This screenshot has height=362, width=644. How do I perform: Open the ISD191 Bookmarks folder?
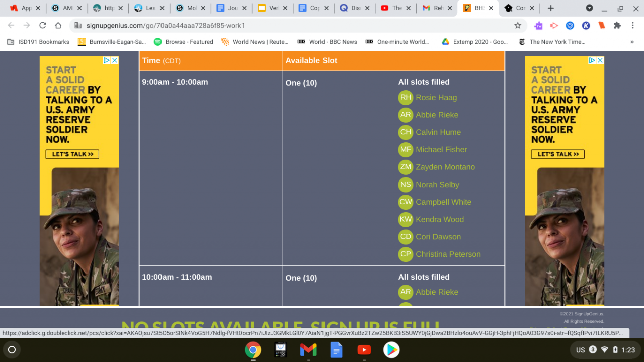(38, 42)
